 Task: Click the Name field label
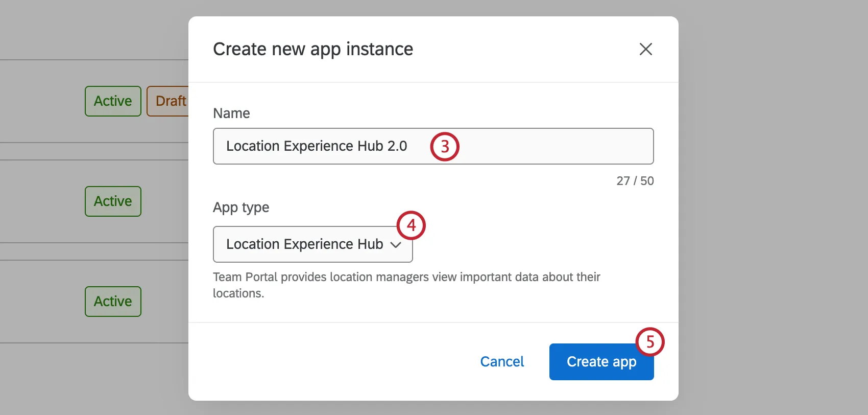pyautogui.click(x=231, y=113)
